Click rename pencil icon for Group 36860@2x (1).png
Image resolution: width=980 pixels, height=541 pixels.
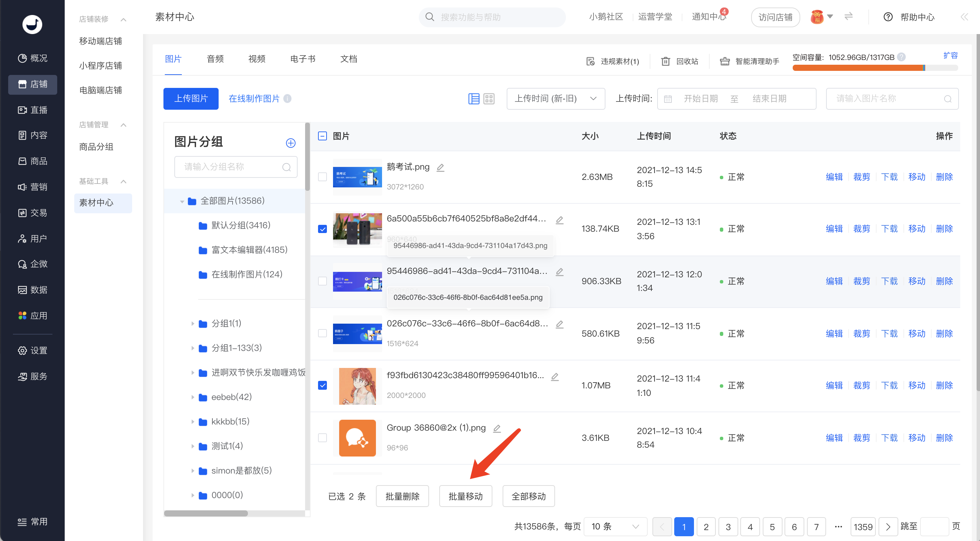pyautogui.click(x=497, y=428)
